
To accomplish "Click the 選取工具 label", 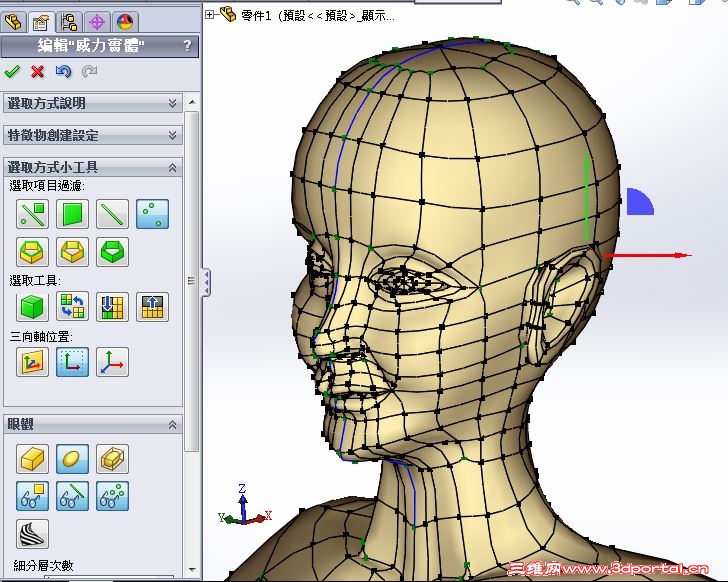I will pyautogui.click(x=35, y=281).
